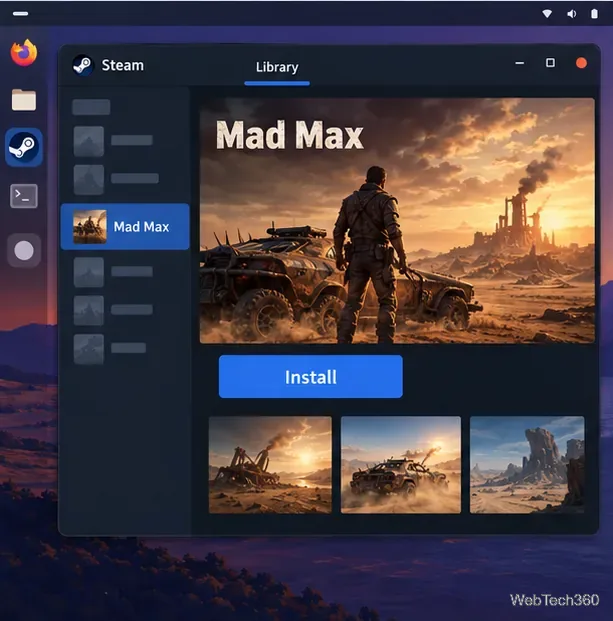This screenshot has height=621, width=613.
Task: Click the activities pill in top bar
Action: tap(20, 14)
